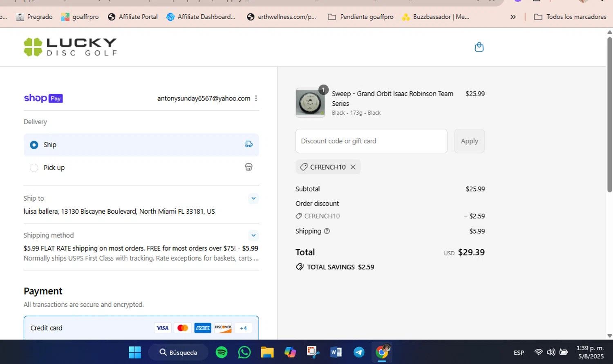The width and height of the screenshot is (613, 364).
Task: Open the Windows Start menu
Action: click(134, 352)
